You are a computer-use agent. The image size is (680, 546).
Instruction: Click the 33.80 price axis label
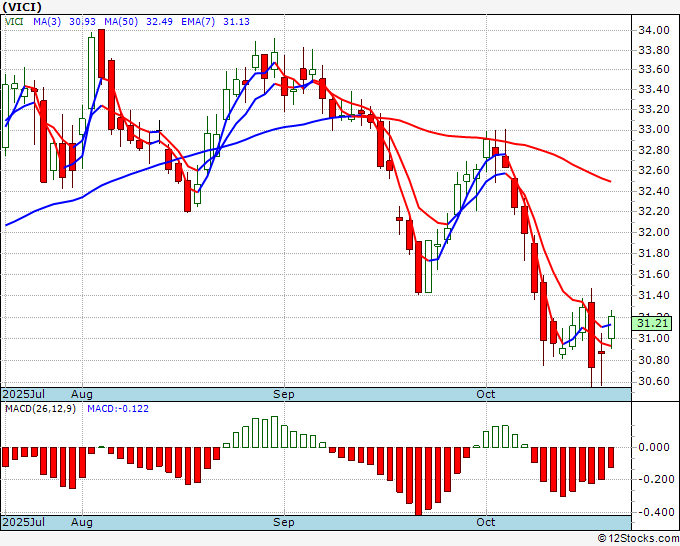click(x=654, y=50)
